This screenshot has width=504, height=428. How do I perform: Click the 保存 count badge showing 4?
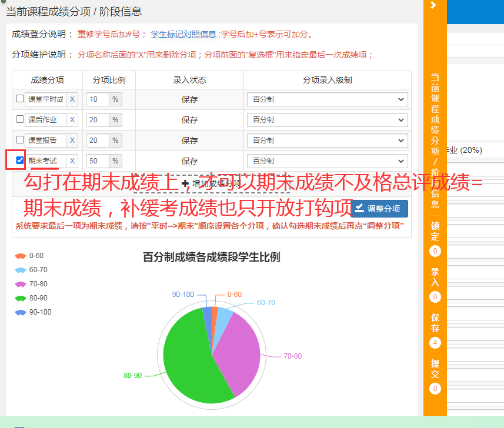[x=435, y=343]
